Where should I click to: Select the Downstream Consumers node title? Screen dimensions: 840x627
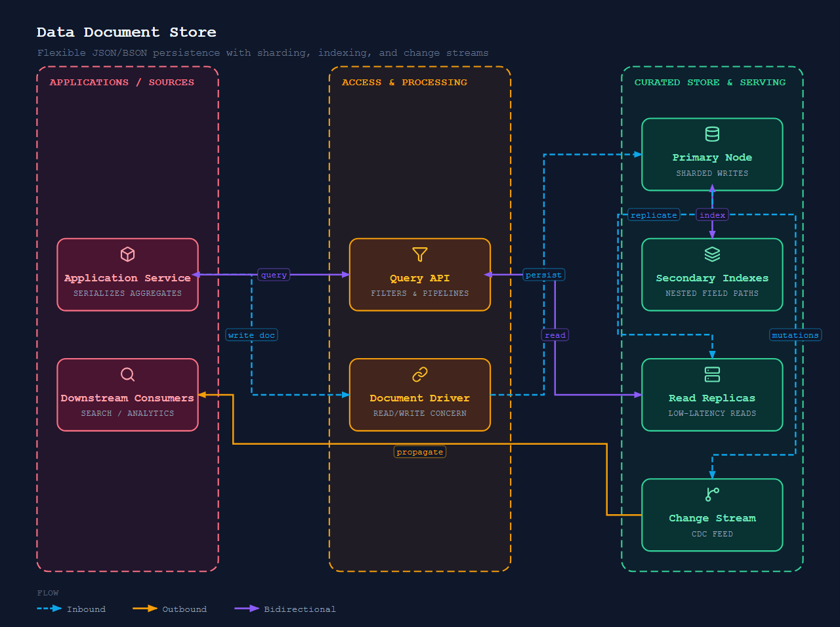coord(127,398)
